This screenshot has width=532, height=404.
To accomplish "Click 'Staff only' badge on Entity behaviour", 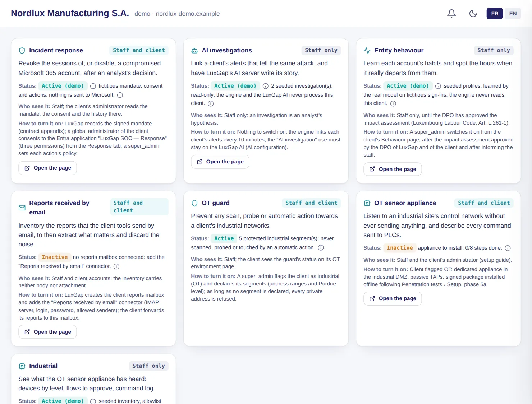I will tap(494, 51).
